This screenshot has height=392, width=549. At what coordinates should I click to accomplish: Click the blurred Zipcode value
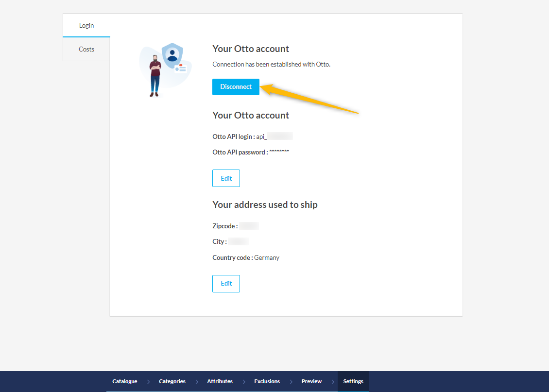[x=249, y=226]
